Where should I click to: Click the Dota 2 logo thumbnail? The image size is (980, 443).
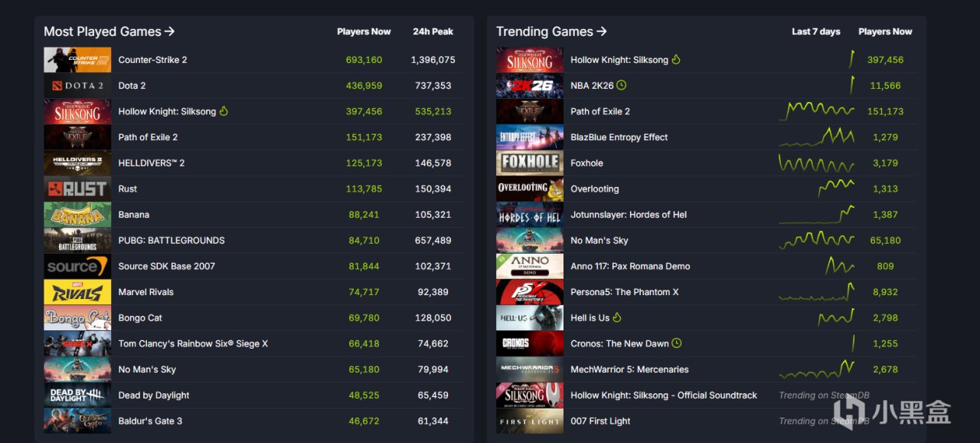[x=77, y=86]
